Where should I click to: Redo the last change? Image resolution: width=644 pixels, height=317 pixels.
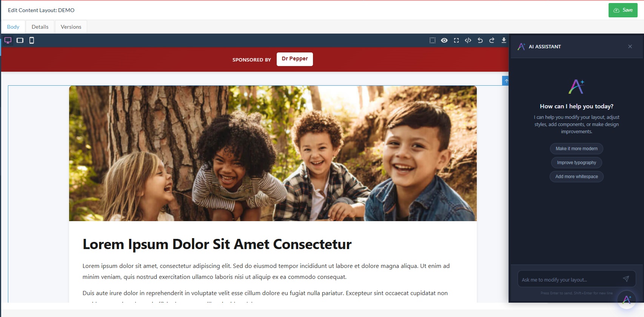[492, 40]
